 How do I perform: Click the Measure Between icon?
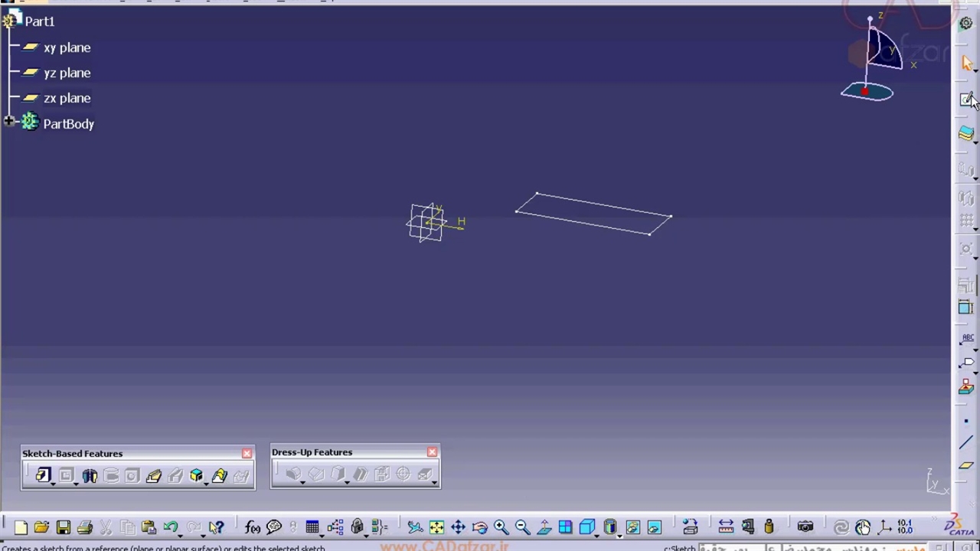726,527
